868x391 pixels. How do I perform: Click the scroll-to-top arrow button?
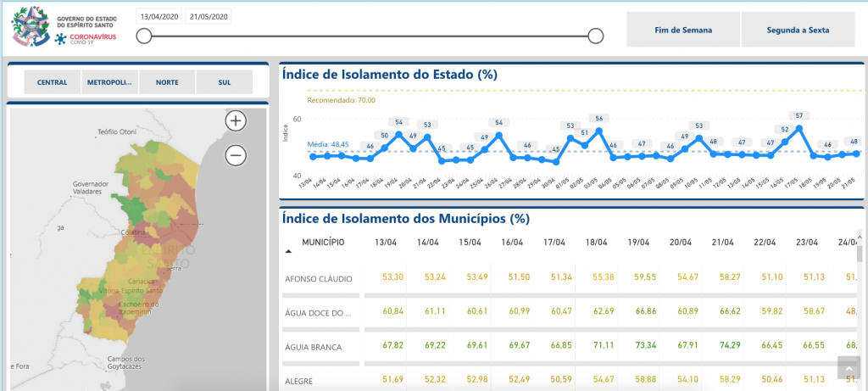pos(849,367)
